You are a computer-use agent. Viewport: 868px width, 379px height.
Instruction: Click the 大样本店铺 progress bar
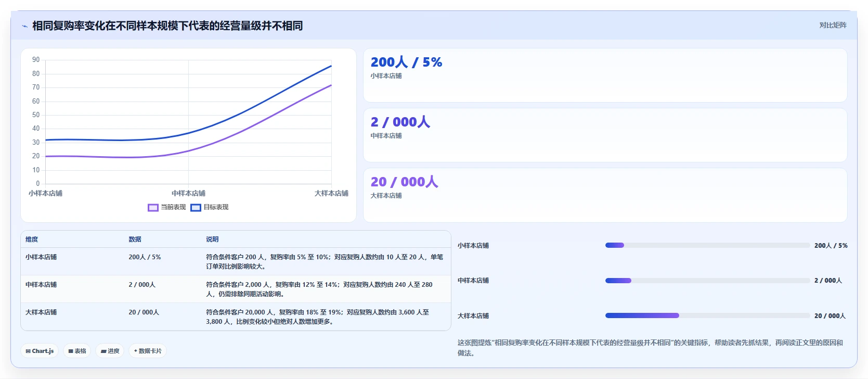click(707, 315)
